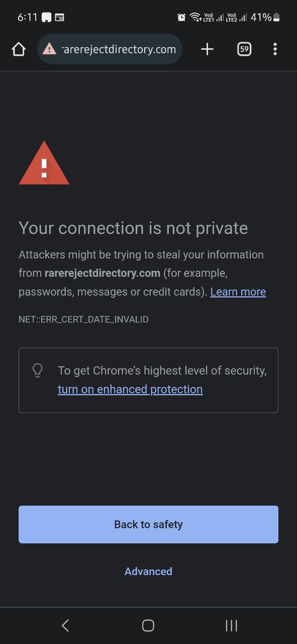Screen dimensions: 297x644
Task: Tap the Back to safety button
Action: (148, 524)
